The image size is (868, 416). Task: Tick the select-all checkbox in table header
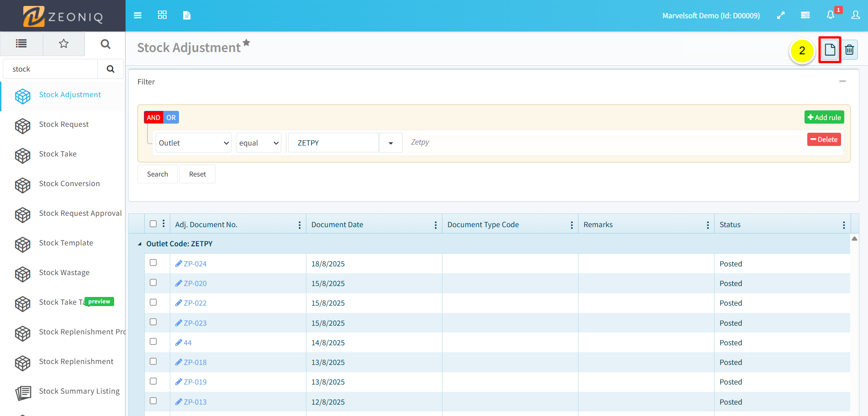point(153,224)
